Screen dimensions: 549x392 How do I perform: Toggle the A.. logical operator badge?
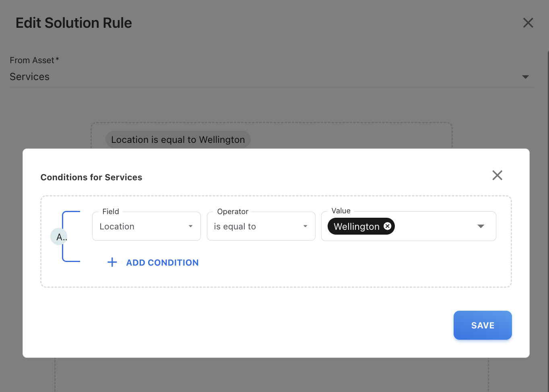59,237
